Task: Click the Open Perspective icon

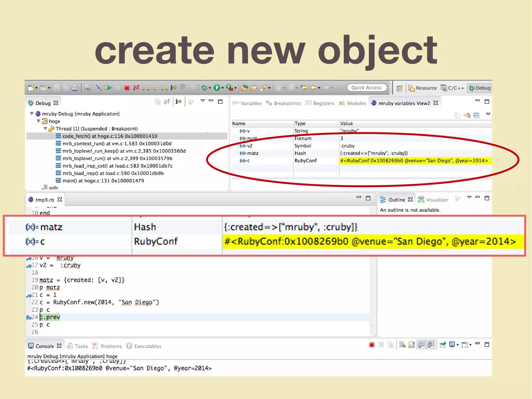Action: pos(400,88)
